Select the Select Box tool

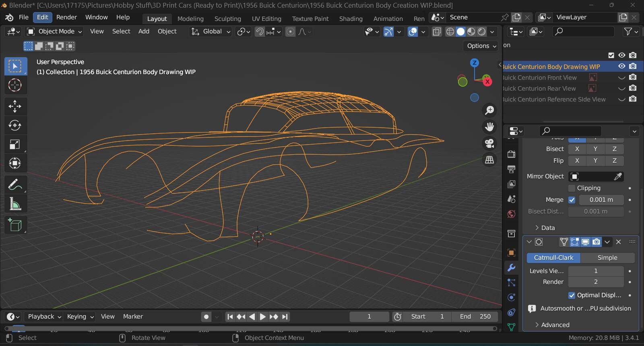point(15,66)
